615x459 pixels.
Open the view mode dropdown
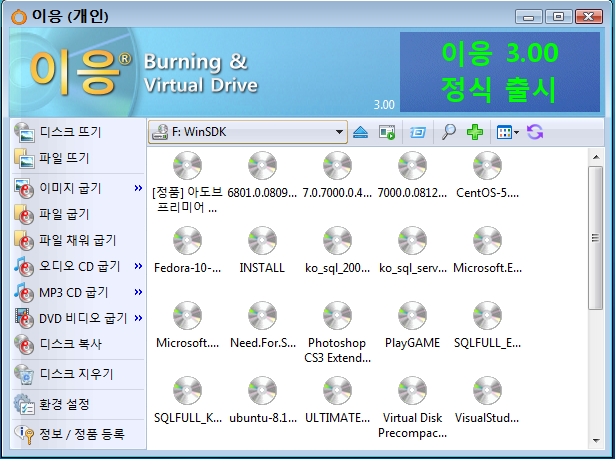[x=508, y=132]
